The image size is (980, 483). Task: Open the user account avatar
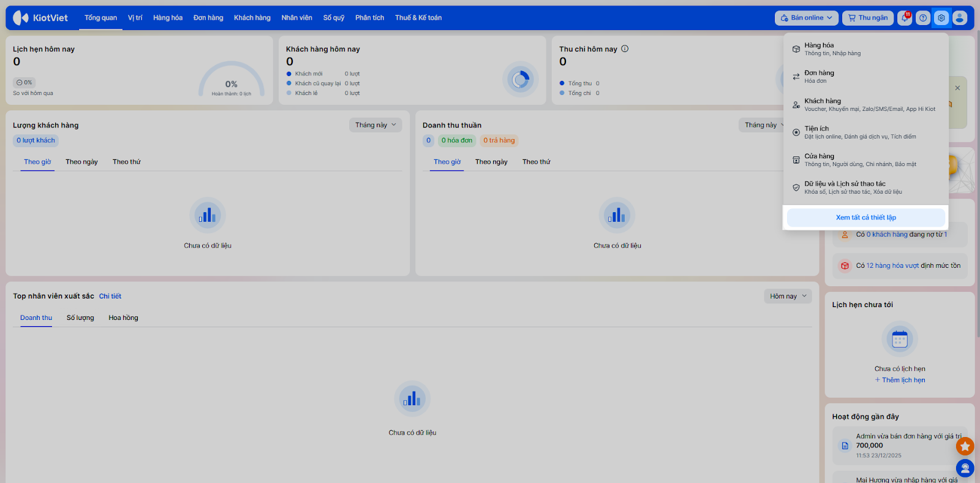[960, 18]
